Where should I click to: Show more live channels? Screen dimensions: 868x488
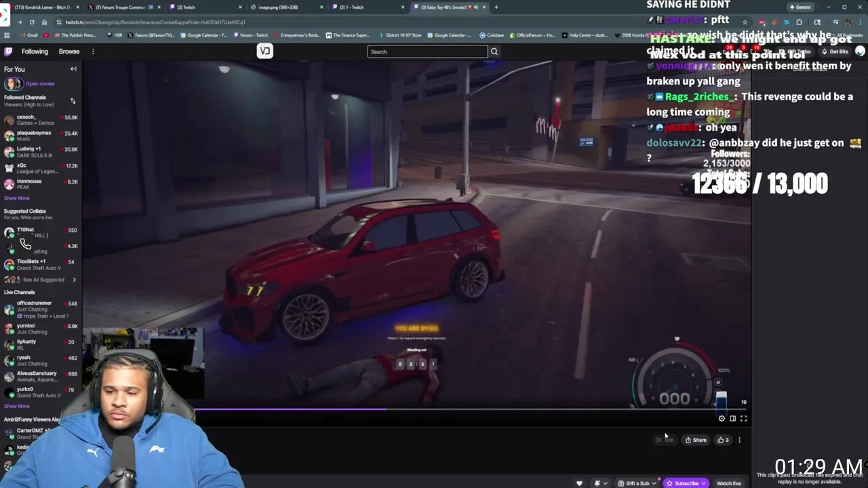tap(17, 407)
